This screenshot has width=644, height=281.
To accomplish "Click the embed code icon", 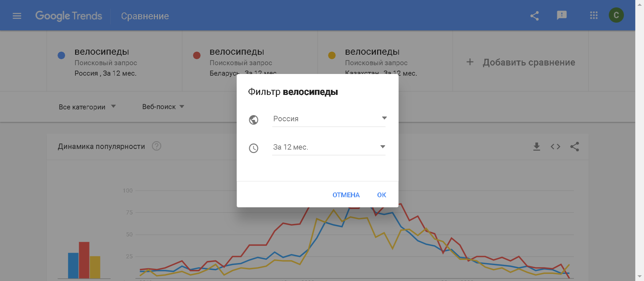I will pyautogui.click(x=555, y=147).
